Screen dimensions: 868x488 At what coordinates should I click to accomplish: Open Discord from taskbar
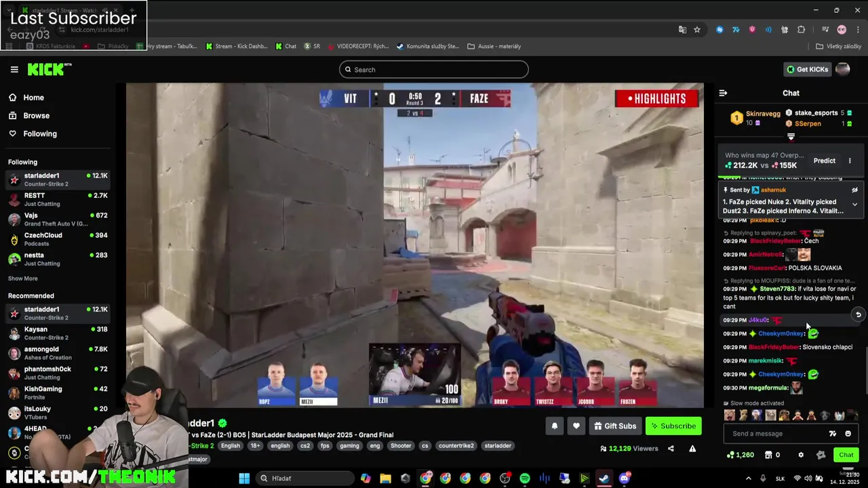[x=624, y=479]
